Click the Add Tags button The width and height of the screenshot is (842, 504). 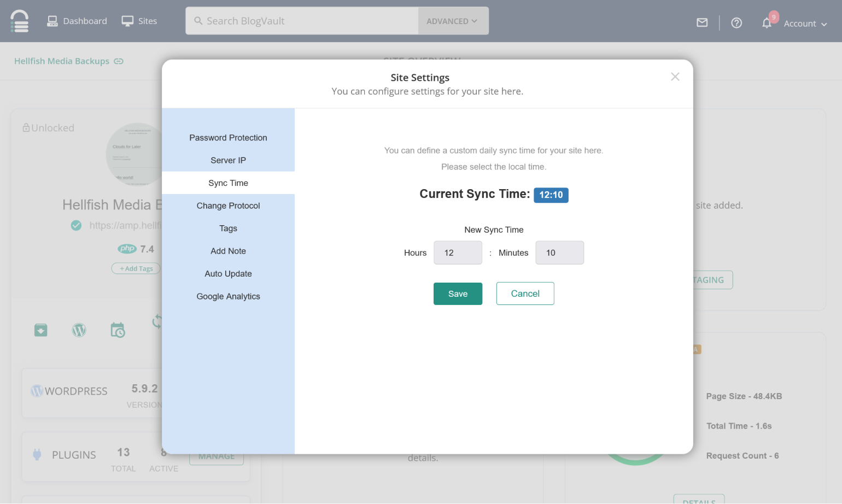(x=136, y=268)
